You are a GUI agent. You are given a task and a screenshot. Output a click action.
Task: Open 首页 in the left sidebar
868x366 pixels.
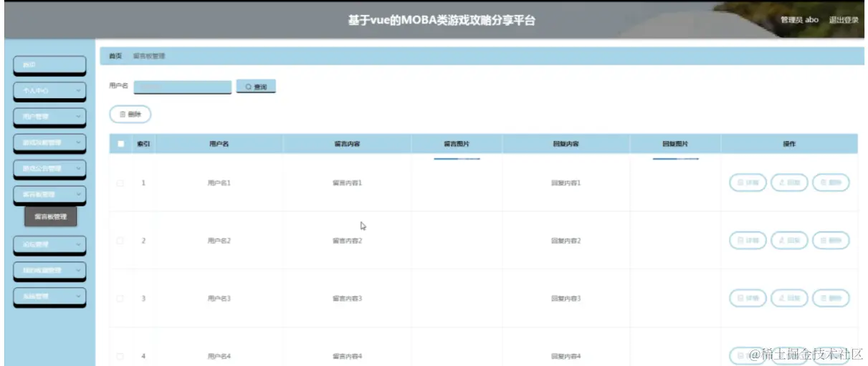[x=50, y=65]
